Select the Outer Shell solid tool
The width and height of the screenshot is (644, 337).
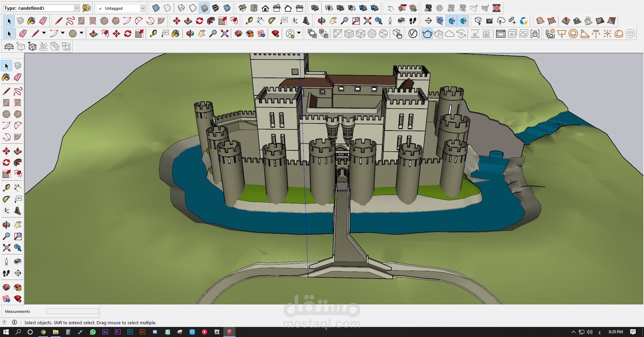tap(315, 8)
